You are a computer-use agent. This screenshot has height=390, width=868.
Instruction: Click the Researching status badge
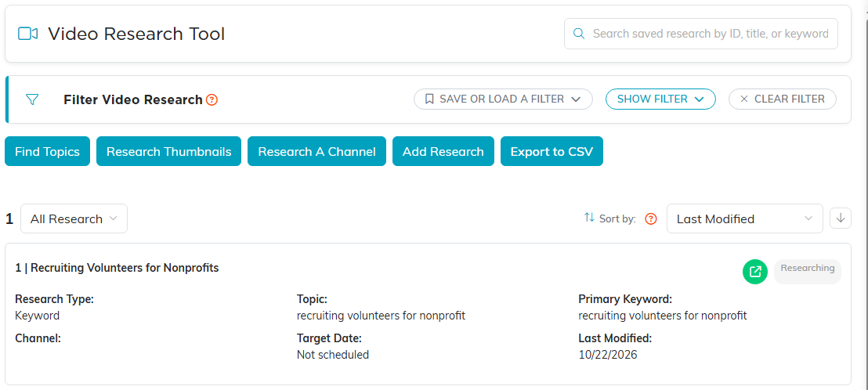(807, 271)
